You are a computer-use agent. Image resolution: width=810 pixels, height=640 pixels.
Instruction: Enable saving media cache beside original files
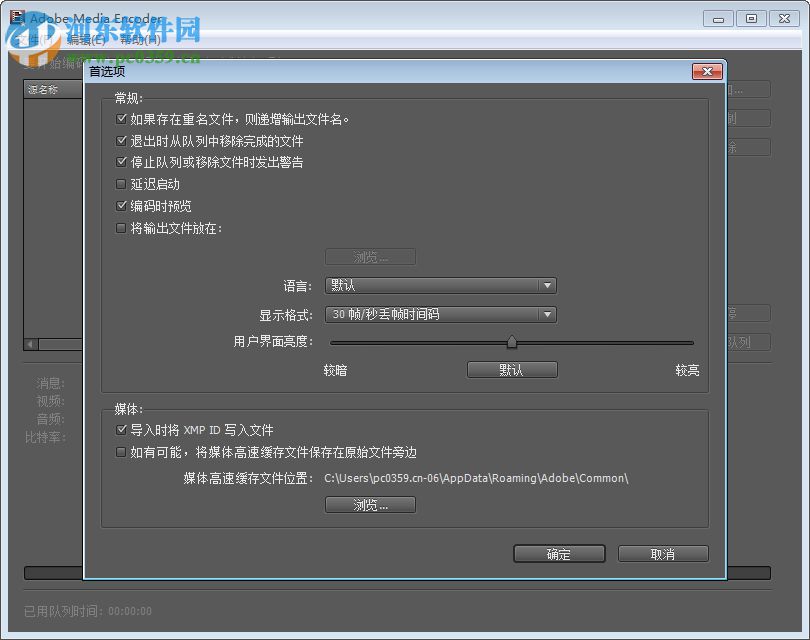[121, 451]
